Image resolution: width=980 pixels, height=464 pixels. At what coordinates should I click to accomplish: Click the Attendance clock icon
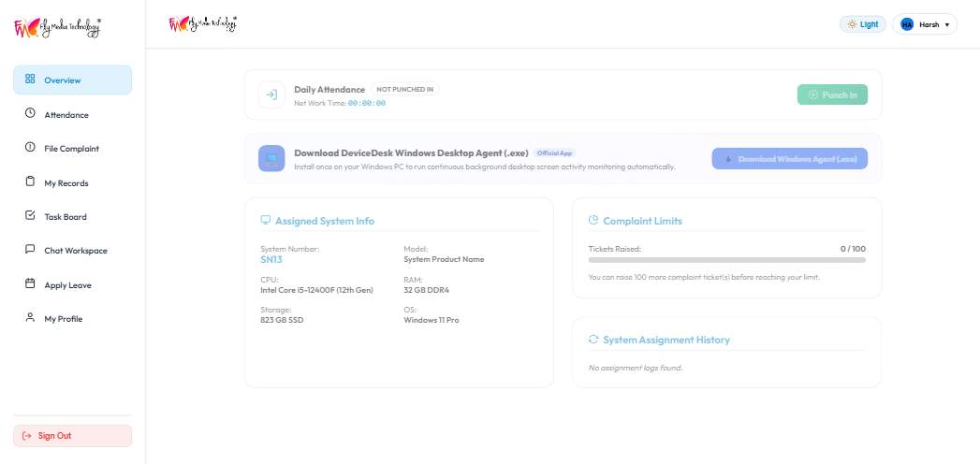[x=30, y=113]
